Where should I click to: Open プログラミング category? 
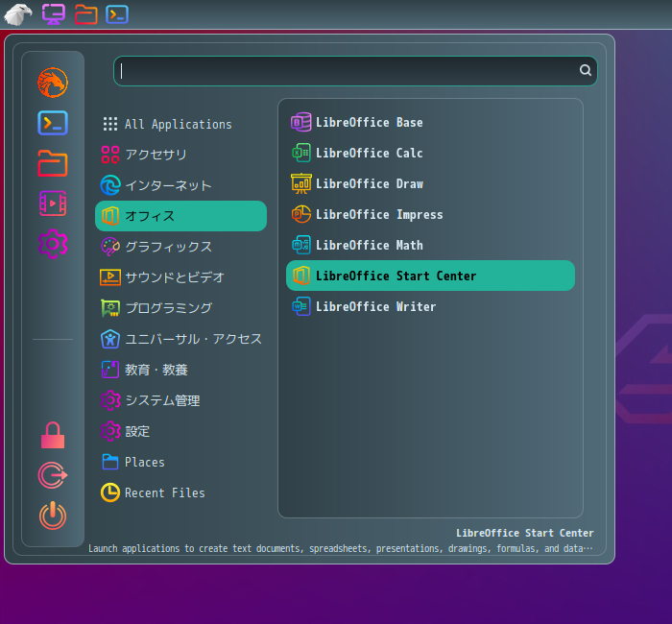point(180,308)
